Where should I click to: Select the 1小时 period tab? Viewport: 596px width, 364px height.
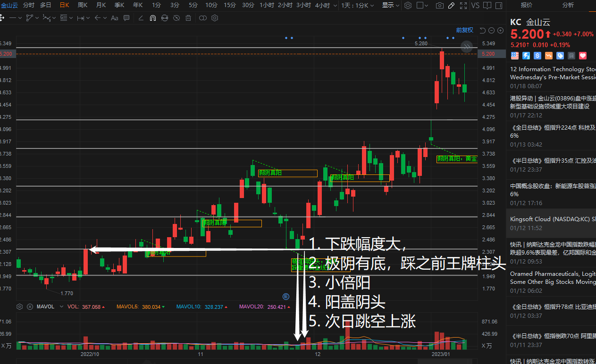(x=267, y=5)
